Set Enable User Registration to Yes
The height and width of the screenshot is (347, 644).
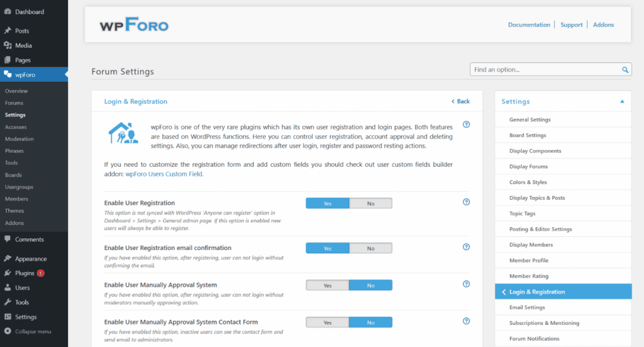[327, 203]
